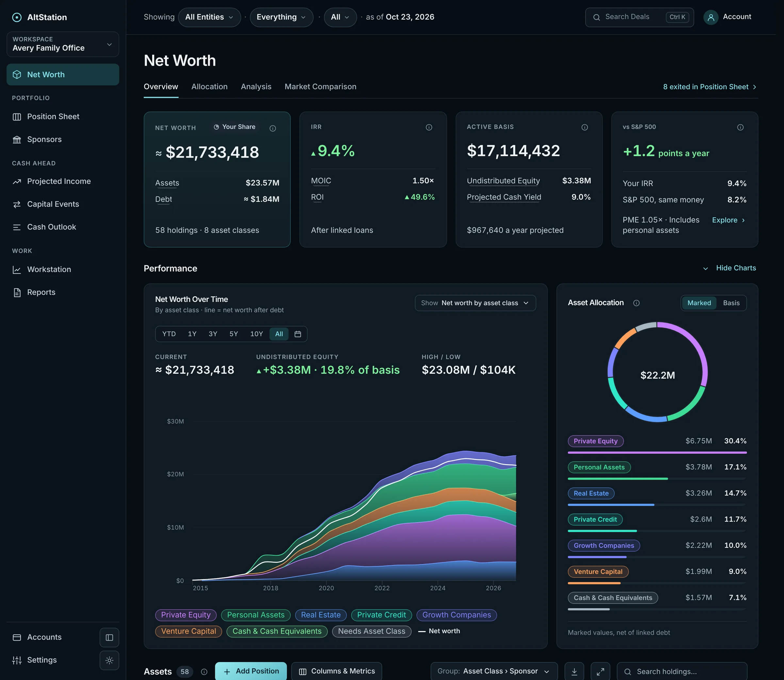Screen dimensions: 784x680
Task: Select the 1Y time range
Action: (x=192, y=334)
